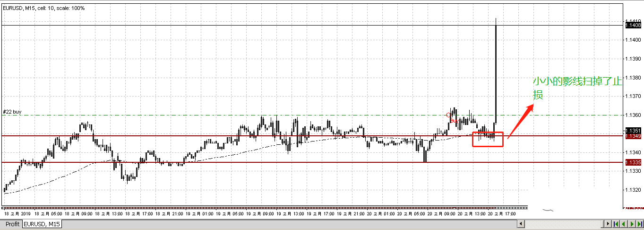Jump to the last tab with the blue-bar arrow

(x=639, y=224)
